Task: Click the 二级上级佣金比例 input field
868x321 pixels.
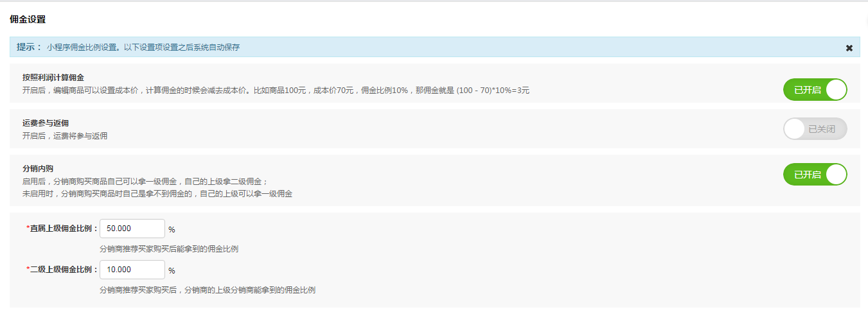Action: (x=132, y=270)
